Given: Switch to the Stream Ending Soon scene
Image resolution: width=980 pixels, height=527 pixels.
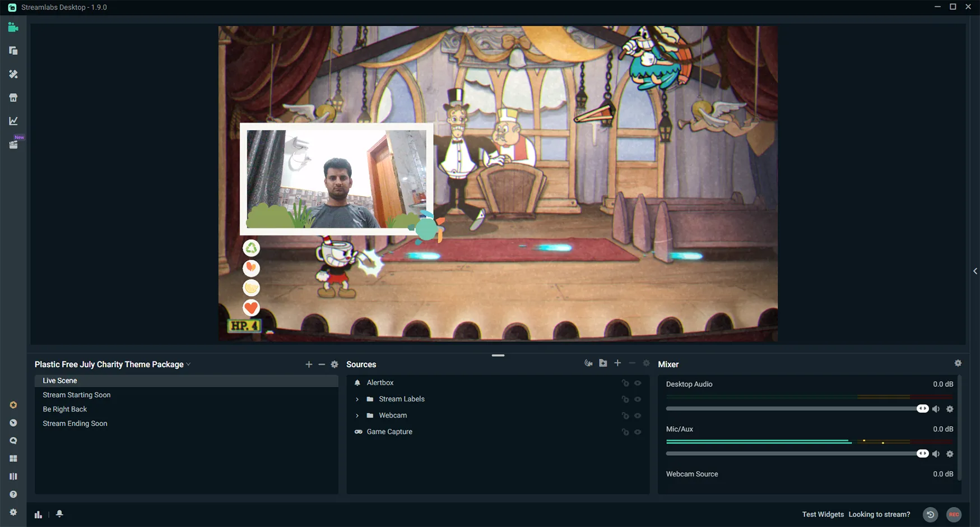Looking at the screenshot, I should pyautogui.click(x=75, y=423).
